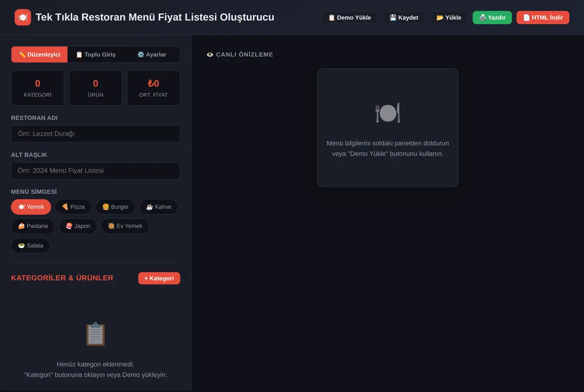Switch to the Düzenleyici tab

tap(39, 54)
